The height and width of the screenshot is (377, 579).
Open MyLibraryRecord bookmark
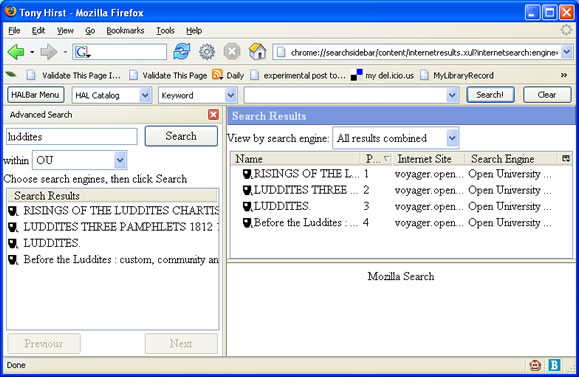(457, 76)
